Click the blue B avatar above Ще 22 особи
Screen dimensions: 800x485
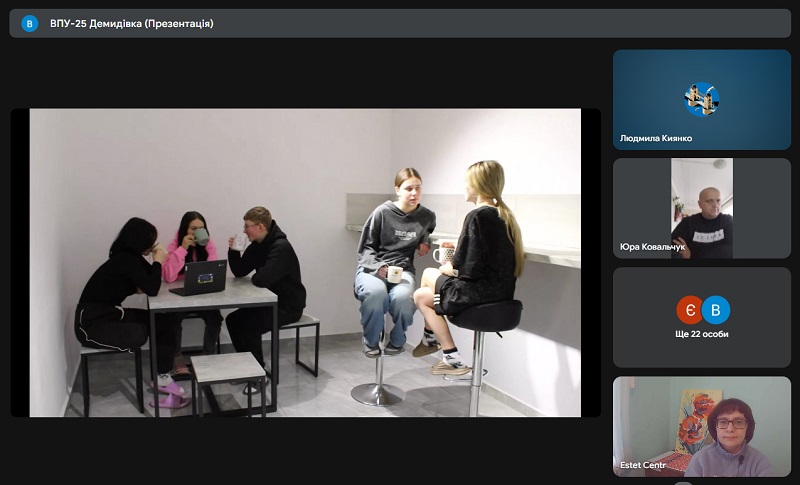pos(715,309)
